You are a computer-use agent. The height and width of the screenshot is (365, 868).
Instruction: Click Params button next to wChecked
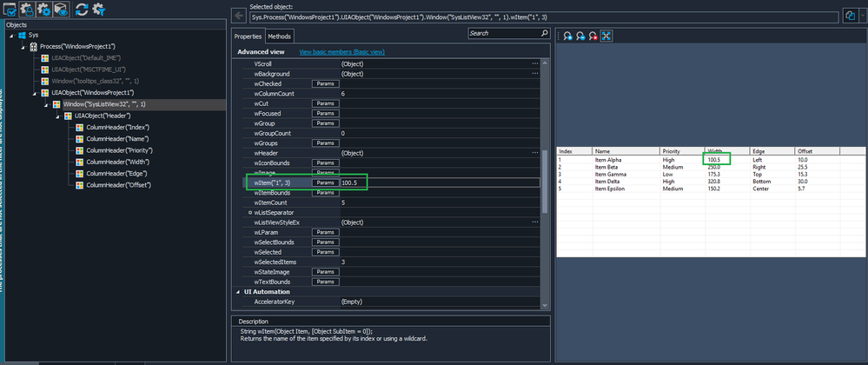(325, 83)
